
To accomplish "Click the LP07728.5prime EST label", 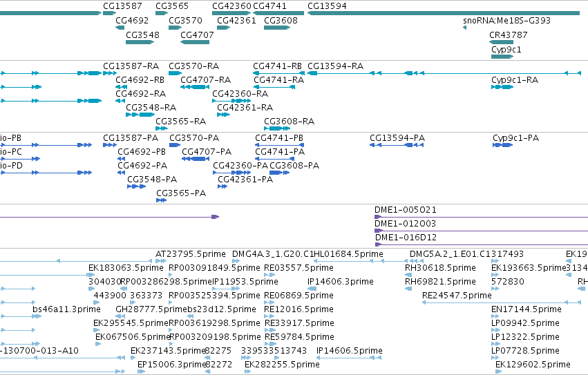I will tap(525, 351).
